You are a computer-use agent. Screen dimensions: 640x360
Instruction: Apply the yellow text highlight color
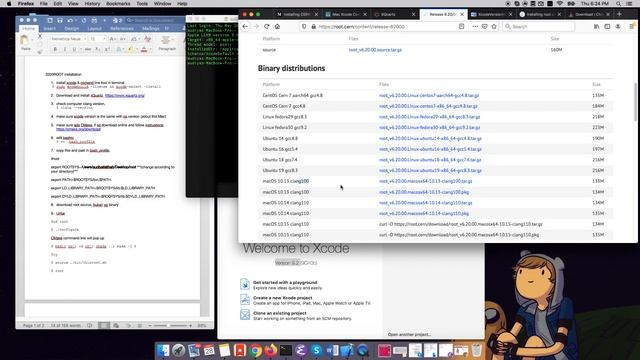pos(130,49)
